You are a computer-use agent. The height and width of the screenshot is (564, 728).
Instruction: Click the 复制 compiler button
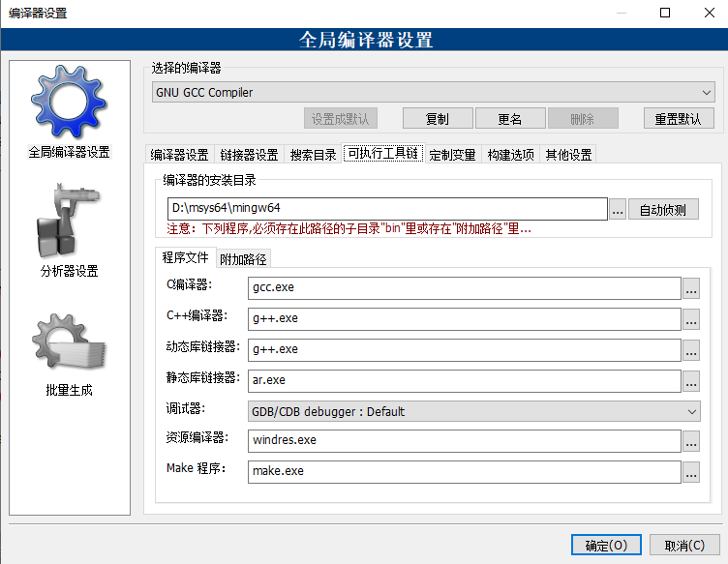point(437,119)
